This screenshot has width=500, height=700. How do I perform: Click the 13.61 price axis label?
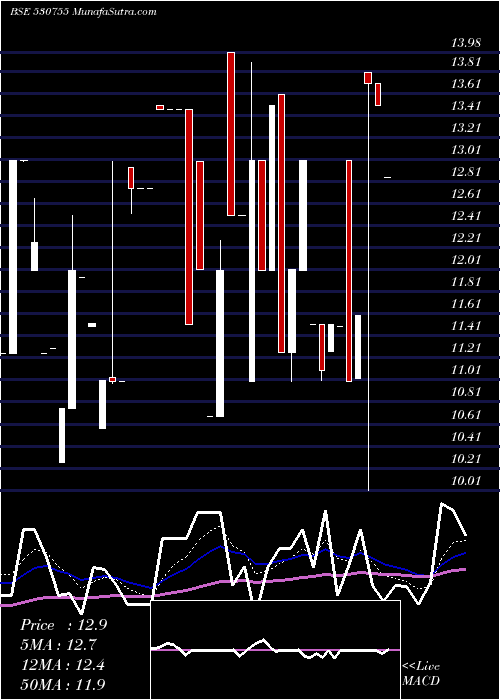tap(467, 84)
